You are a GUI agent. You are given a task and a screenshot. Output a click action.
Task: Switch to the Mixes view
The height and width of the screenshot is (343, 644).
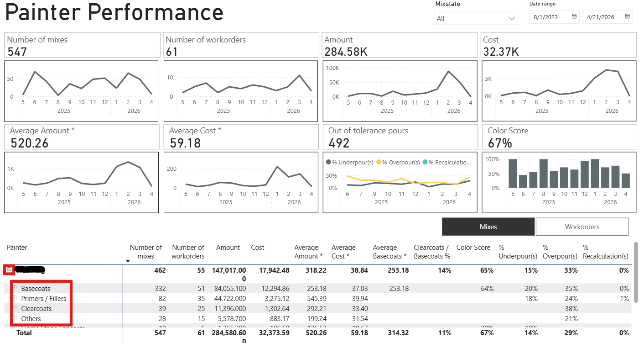click(488, 227)
